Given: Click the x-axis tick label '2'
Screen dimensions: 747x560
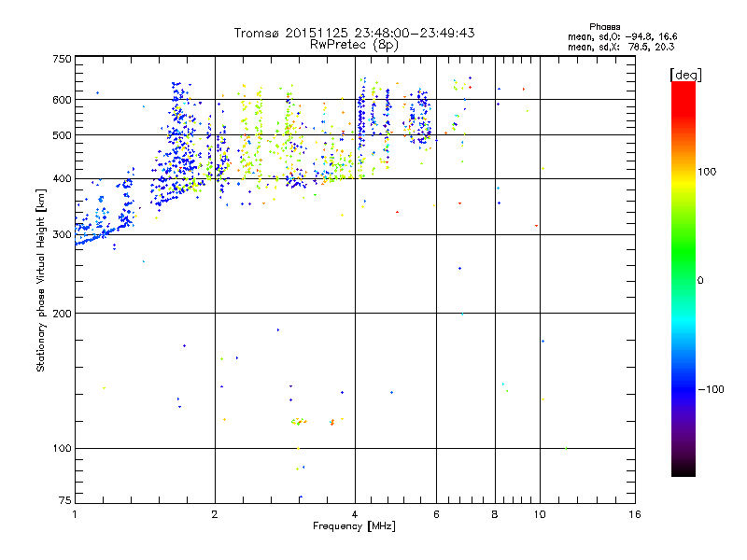Looking at the screenshot, I should point(215,514).
